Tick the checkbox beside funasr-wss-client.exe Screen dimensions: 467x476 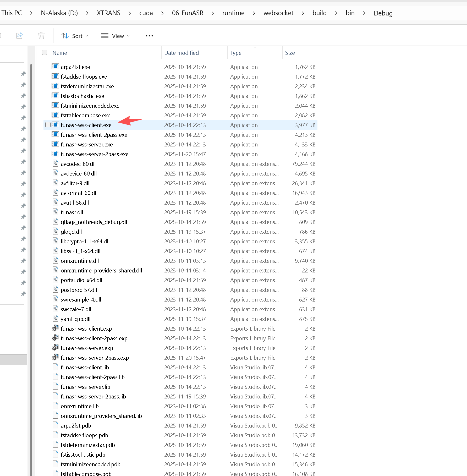[48, 125]
